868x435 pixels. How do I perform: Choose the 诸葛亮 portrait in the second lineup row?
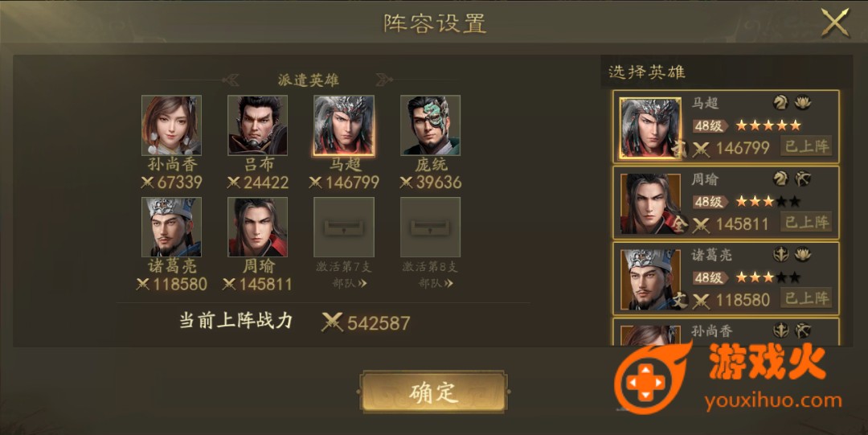(x=172, y=228)
